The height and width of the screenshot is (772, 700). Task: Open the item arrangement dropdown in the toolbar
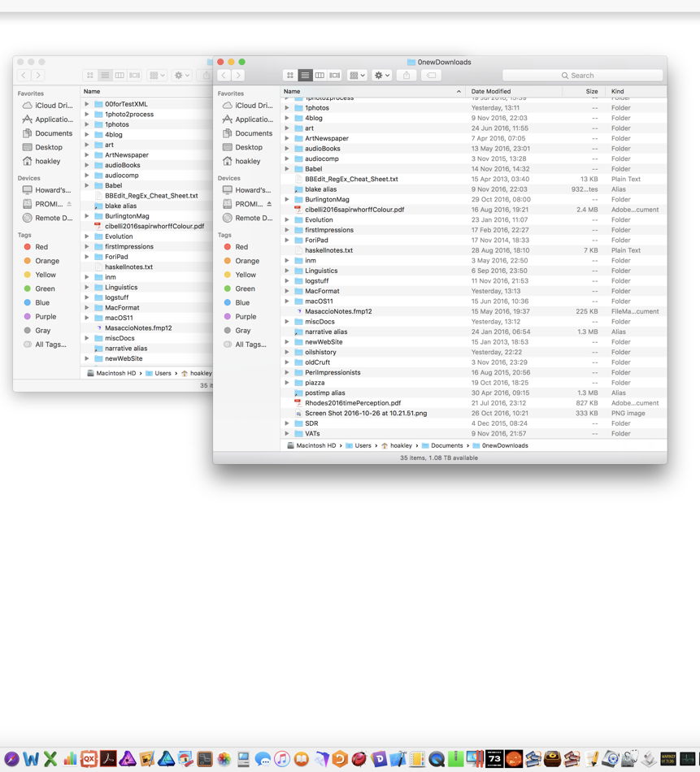tap(356, 75)
